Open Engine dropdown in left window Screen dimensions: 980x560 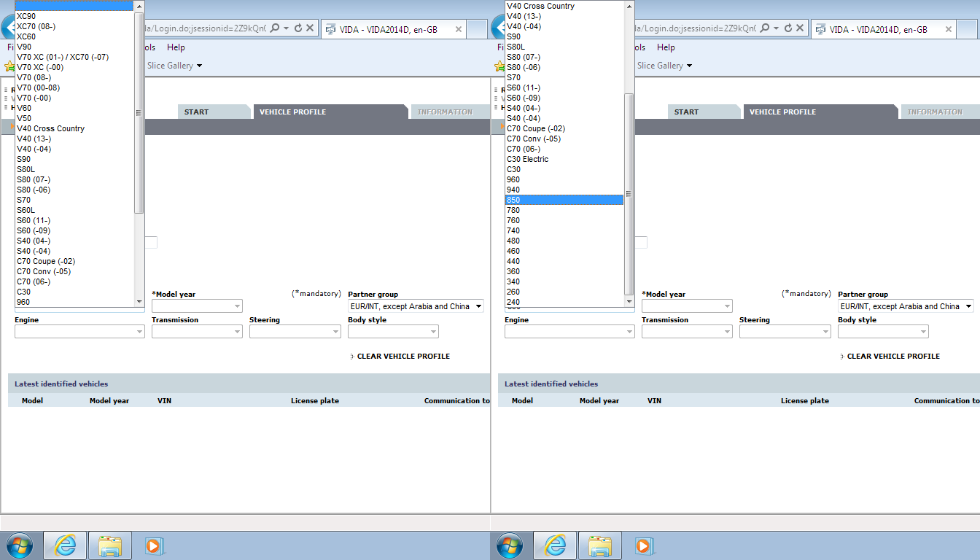tap(79, 332)
